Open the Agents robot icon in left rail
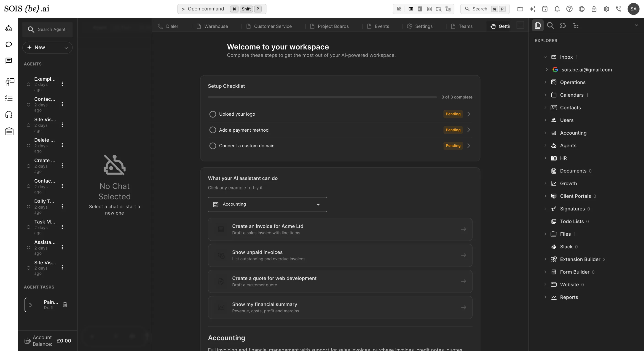Viewport: 644px width, 351px height. pos(9,28)
